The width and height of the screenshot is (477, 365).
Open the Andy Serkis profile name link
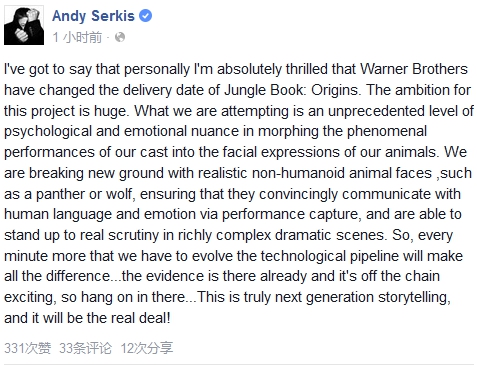(93, 16)
